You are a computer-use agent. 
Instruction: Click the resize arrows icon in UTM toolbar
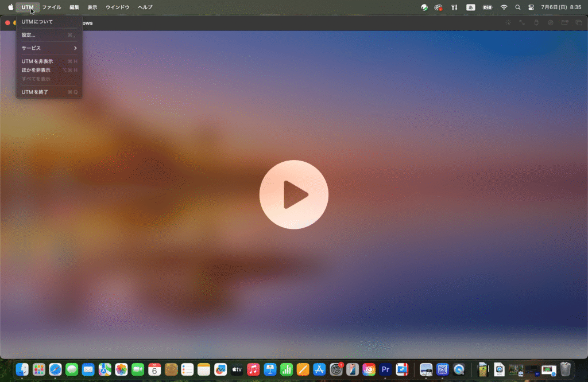tap(522, 23)
